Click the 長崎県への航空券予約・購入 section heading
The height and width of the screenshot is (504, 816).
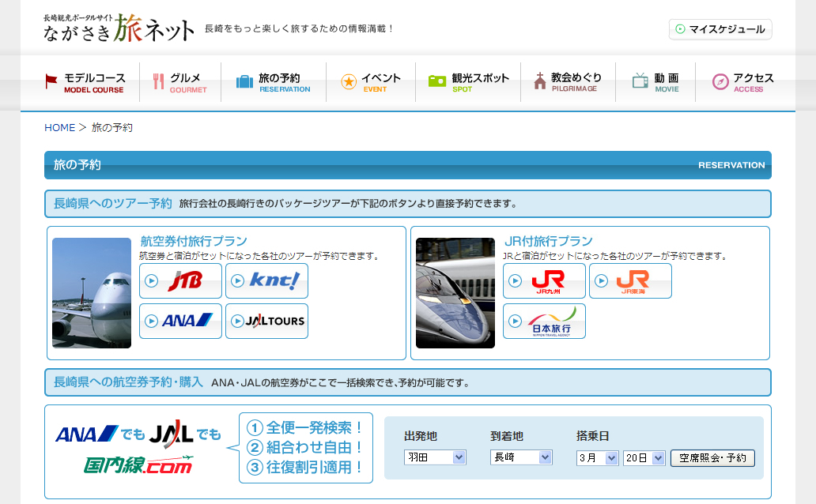[128, 382]
